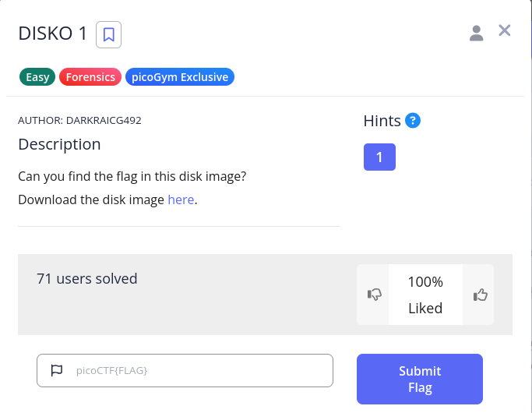Submit the flag with Submit Flag button
This screenshot has width=532, height=413.
point(420,379)
